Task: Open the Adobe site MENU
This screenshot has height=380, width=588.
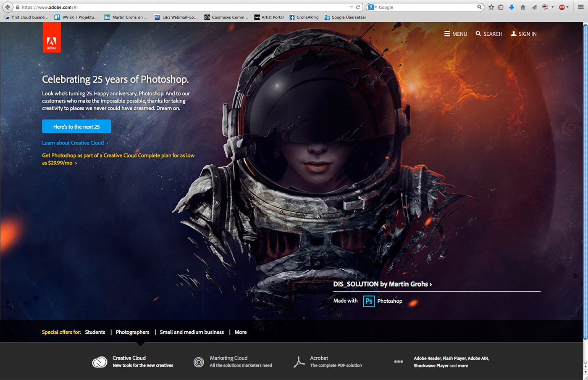Action: [x=456, y=34]
